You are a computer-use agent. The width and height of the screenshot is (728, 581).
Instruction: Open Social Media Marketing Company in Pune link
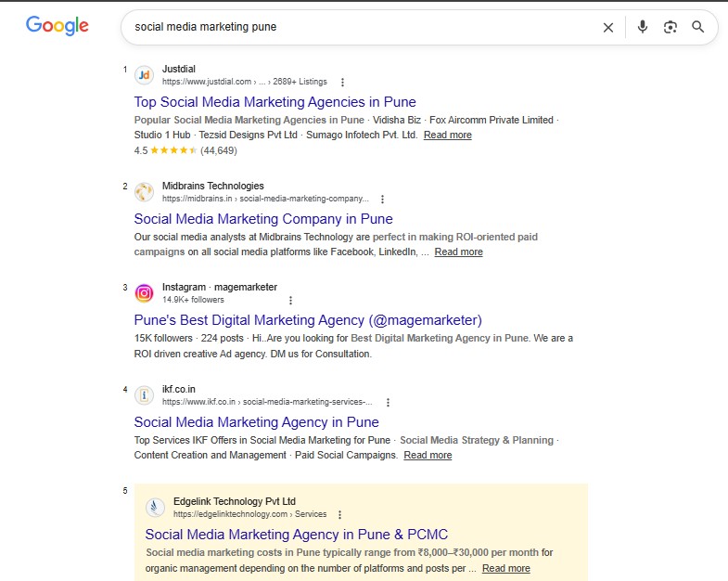point(263,219)
